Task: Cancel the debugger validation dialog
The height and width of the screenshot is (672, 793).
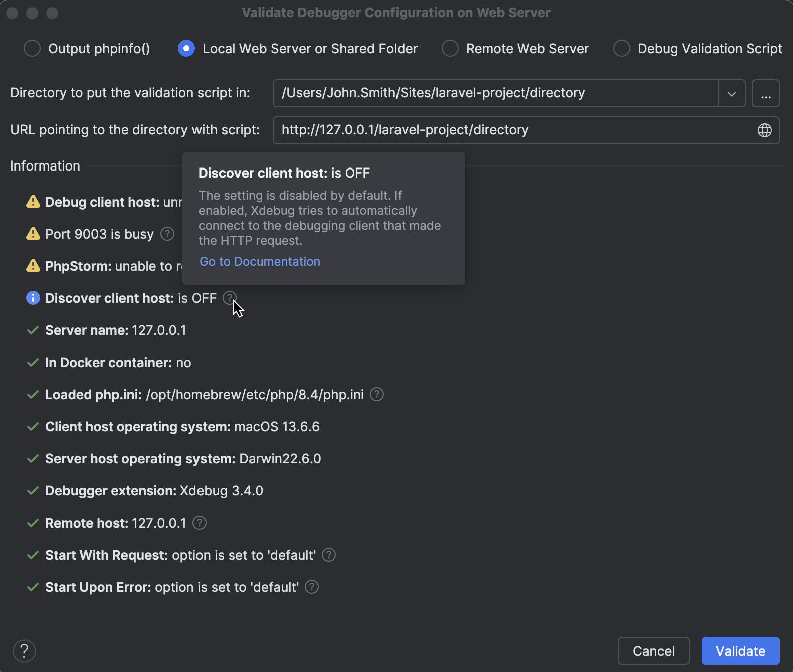Action: pos(653,651)
